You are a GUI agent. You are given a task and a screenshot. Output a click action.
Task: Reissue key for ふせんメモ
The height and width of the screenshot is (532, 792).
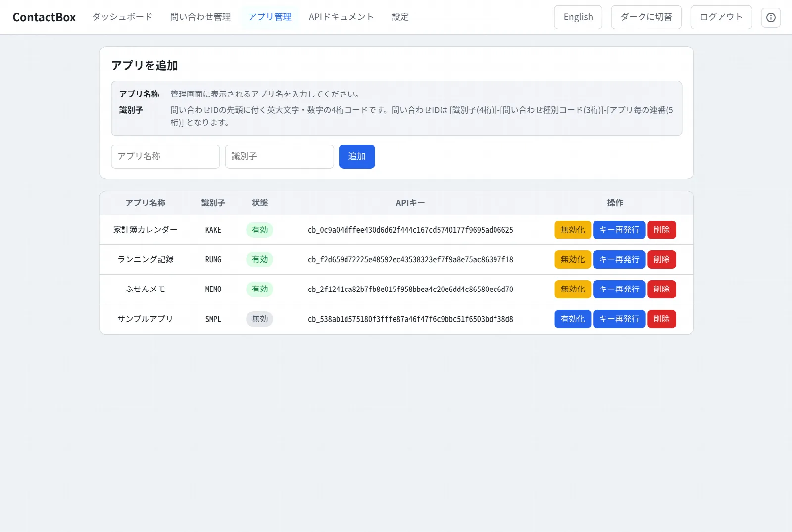coord(619,289)
